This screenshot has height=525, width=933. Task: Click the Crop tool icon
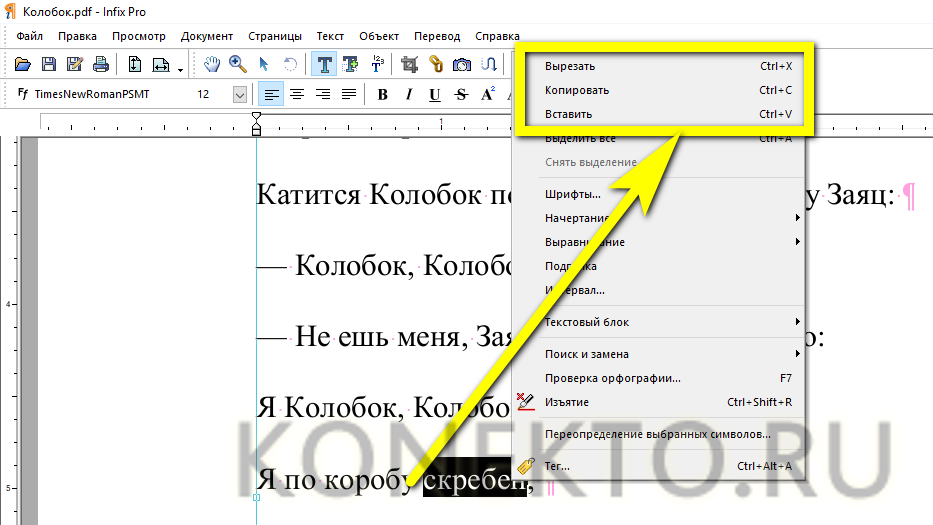tap(409, 64)
